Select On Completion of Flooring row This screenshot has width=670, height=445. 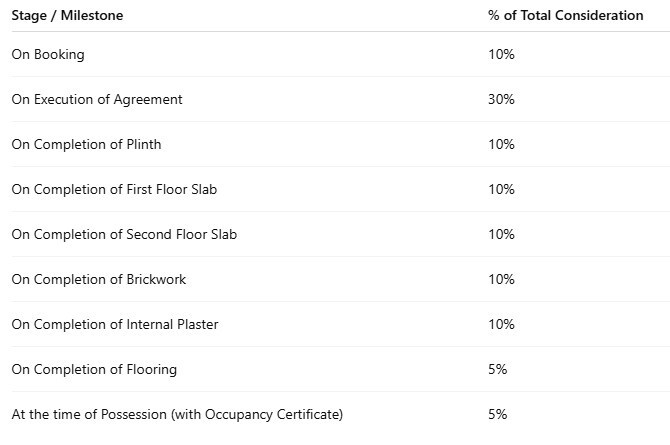click(94, 370)
